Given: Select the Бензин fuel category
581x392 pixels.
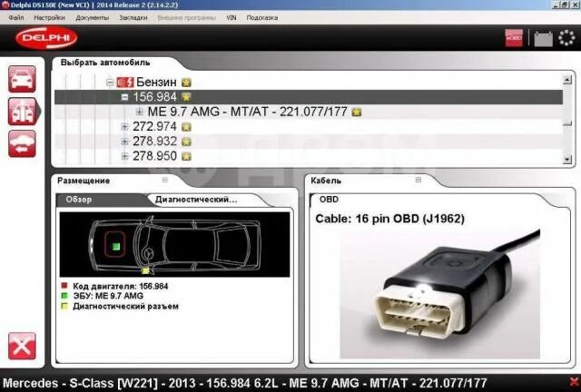Looking at the screenshot, I should coord(156,82).
